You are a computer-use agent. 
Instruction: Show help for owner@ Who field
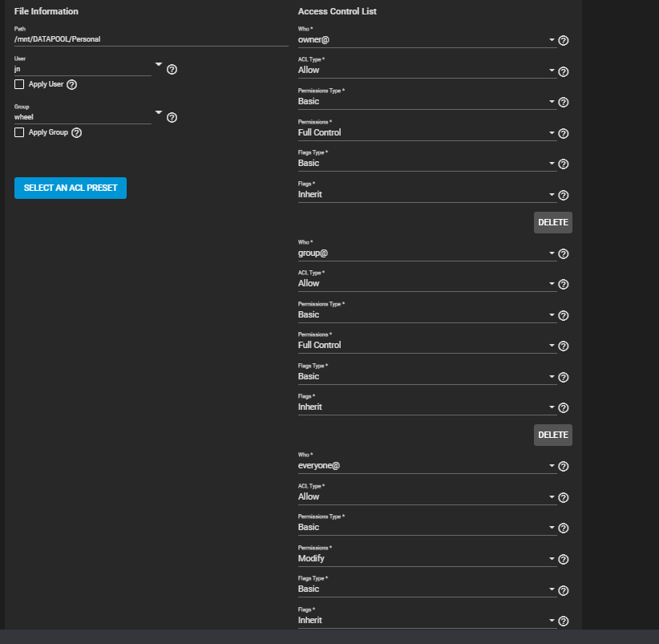[x=563, y=40]
